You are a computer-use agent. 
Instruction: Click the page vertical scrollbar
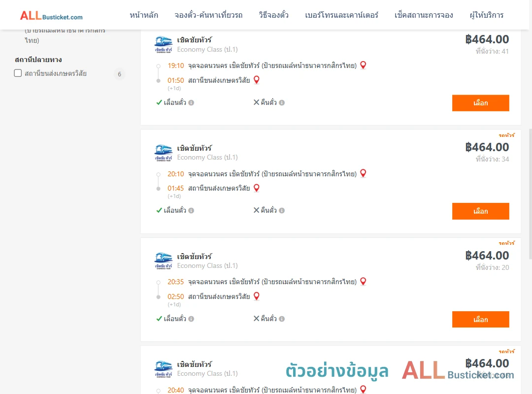point(531,194)
